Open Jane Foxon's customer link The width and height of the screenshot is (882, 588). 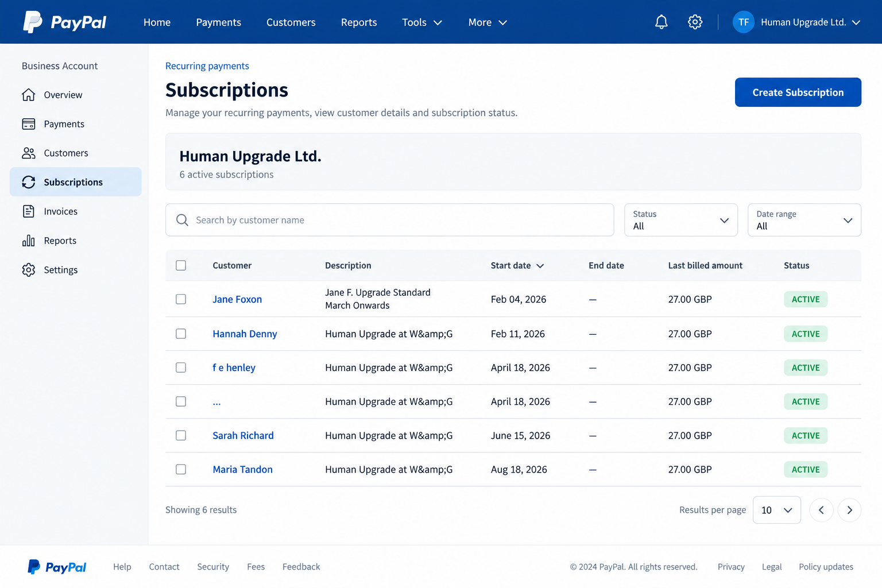click(237, 299)
